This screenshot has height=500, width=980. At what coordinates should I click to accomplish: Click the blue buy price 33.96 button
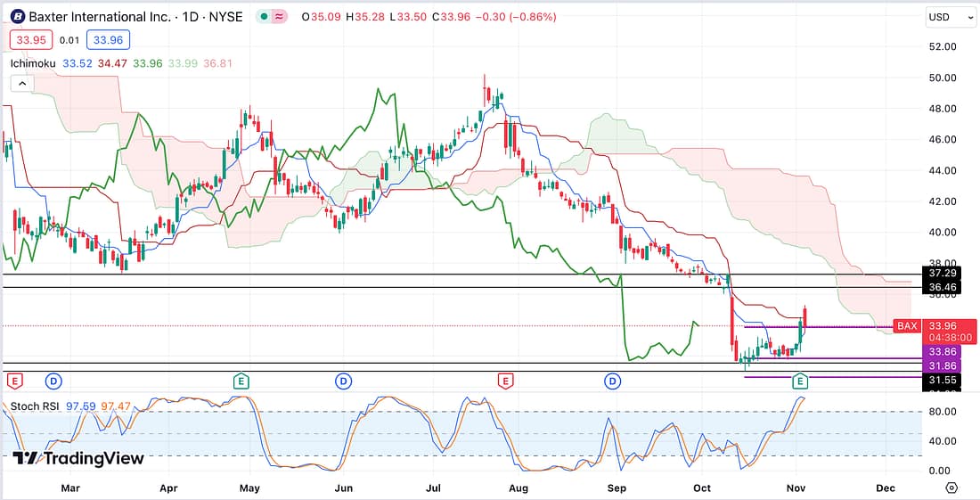pos(108,39)
